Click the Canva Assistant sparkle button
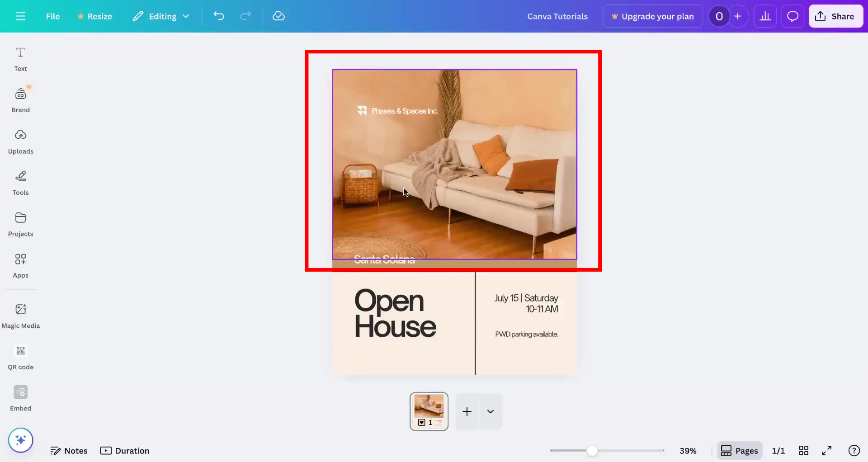Viewport: 868px width, 462px height. [20, 440]
